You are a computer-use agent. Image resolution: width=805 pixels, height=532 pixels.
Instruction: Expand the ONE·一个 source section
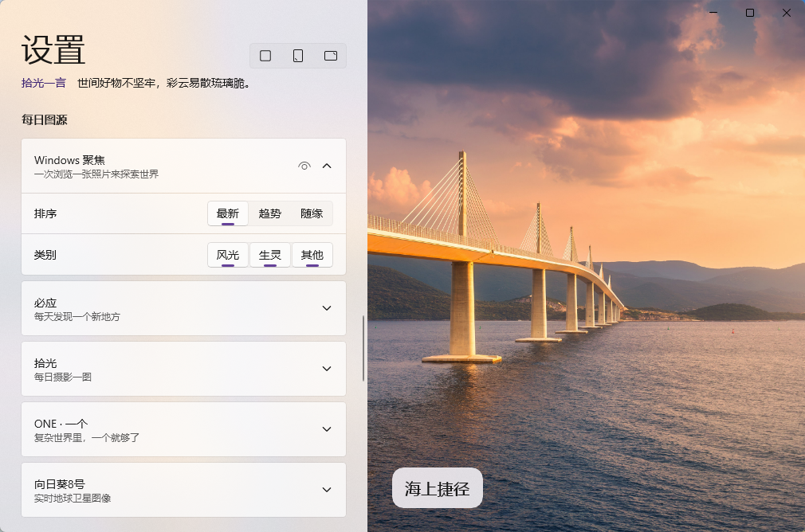[327, 429]
